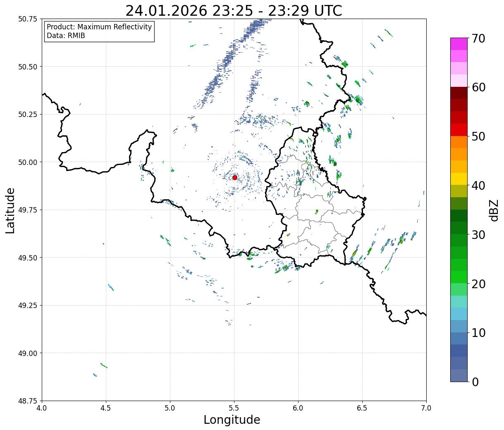The width and height of the screenshot is (504, 430).
Task: Select the magenta swatch atop the colorbar
Action: click(459, 44)
